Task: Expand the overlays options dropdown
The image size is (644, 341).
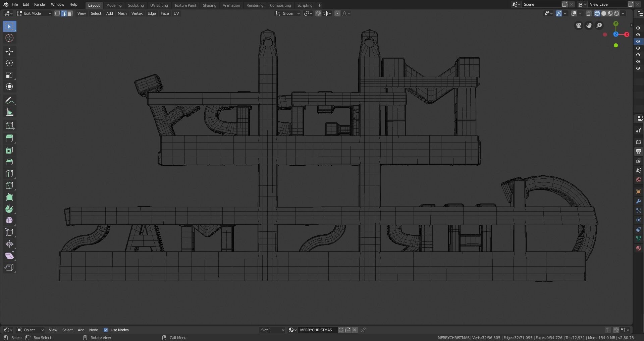Action: [580, 13]
